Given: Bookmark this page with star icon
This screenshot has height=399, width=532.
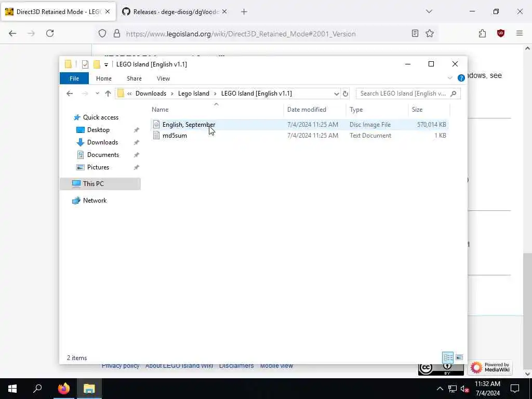Looking at the screenshot, I should pyautogui.click(x=430, y=33).
